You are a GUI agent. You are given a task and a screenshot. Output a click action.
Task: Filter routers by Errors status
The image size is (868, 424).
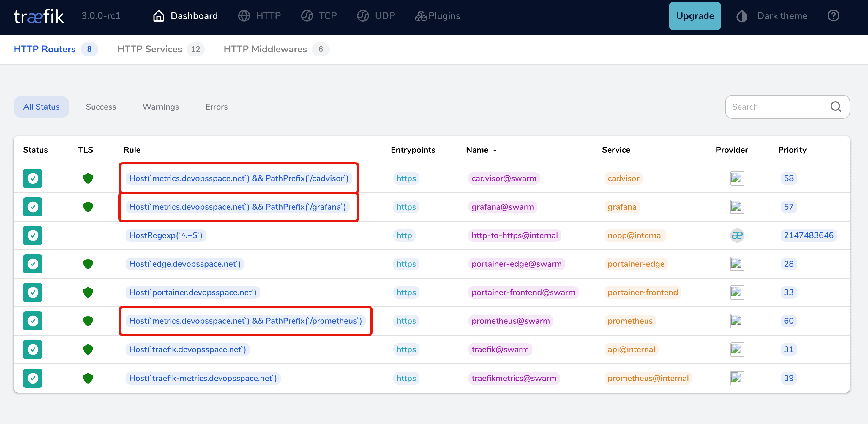pos(216,107)
